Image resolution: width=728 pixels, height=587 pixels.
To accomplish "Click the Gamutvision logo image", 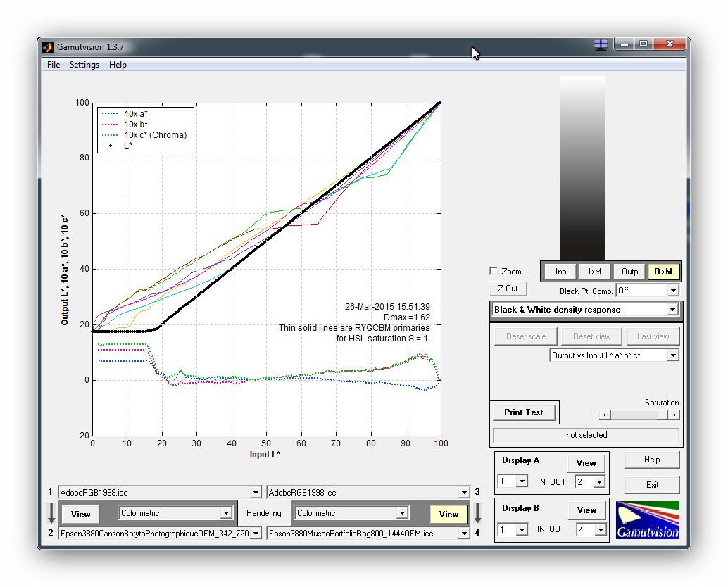I will 647,520.
